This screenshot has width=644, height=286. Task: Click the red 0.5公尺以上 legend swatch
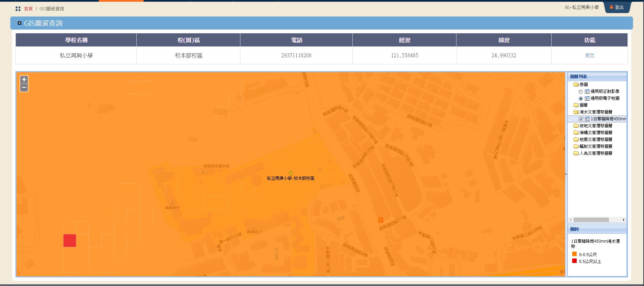click(574, 261)
